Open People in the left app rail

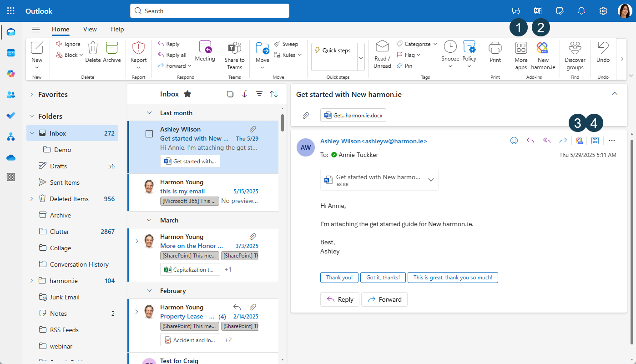(x=11, y=95)
